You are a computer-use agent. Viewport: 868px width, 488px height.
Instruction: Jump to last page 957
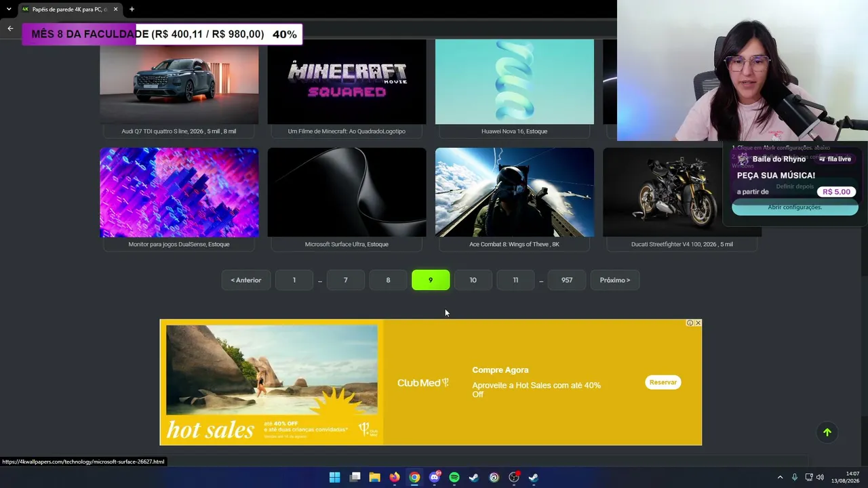click(567, 280)
